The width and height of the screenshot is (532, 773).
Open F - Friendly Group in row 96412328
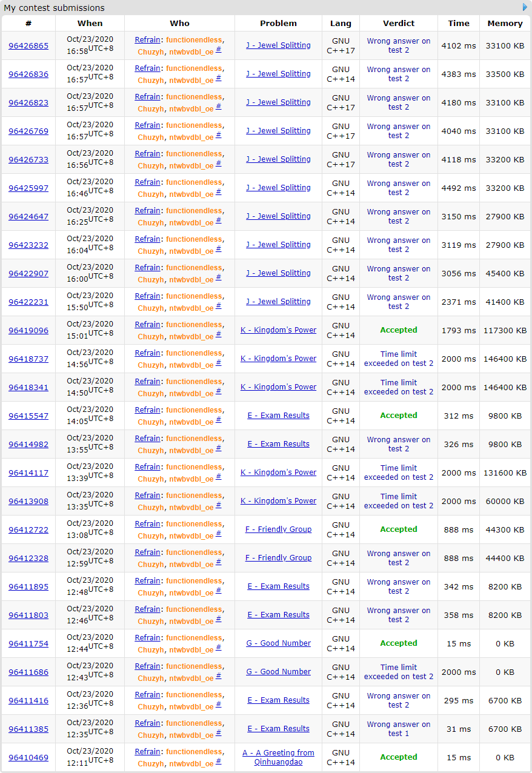pyautogui.click(x=278, y=558)
